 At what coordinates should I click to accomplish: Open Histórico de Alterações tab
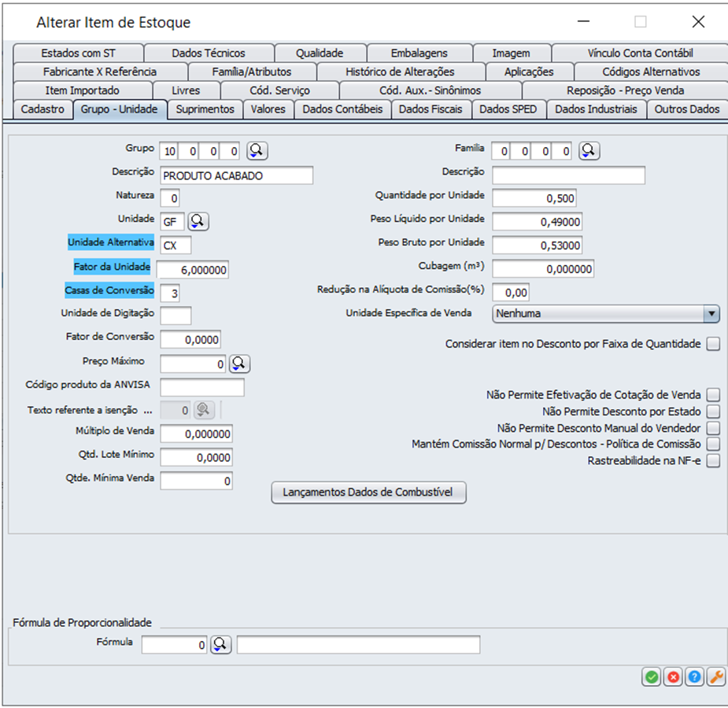(x=401, y=72)
